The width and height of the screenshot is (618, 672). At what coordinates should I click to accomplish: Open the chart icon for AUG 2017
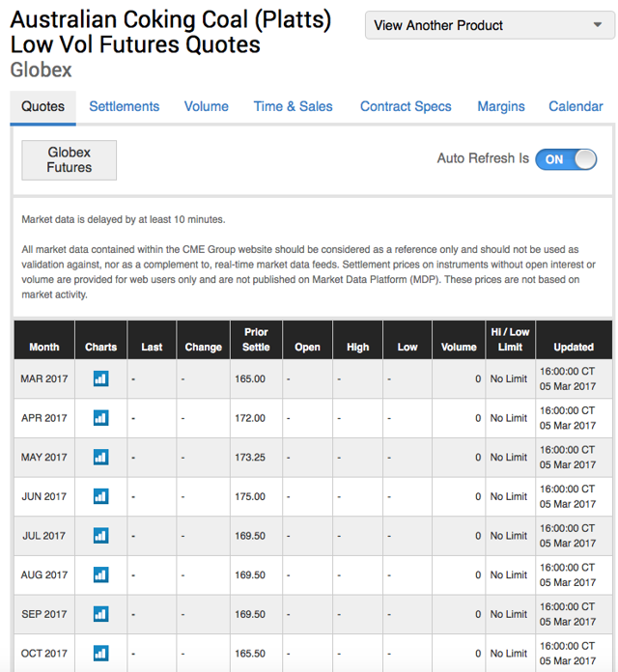[100, 574]
